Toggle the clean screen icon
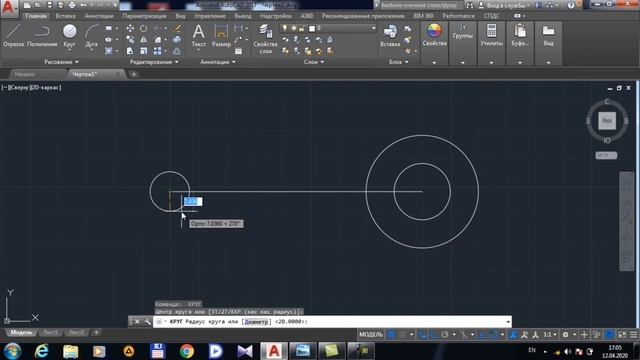640x360 pixels. point(622,335)
